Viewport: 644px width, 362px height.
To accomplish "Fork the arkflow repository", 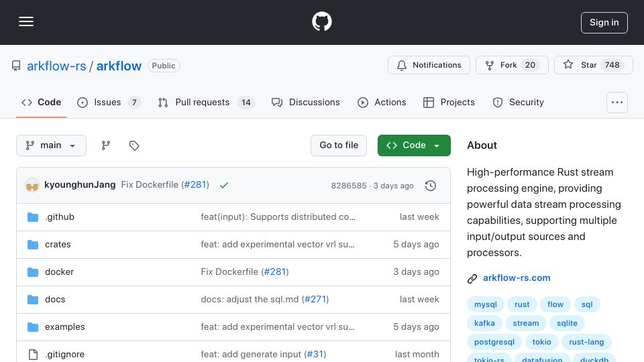I will (512, 65).
